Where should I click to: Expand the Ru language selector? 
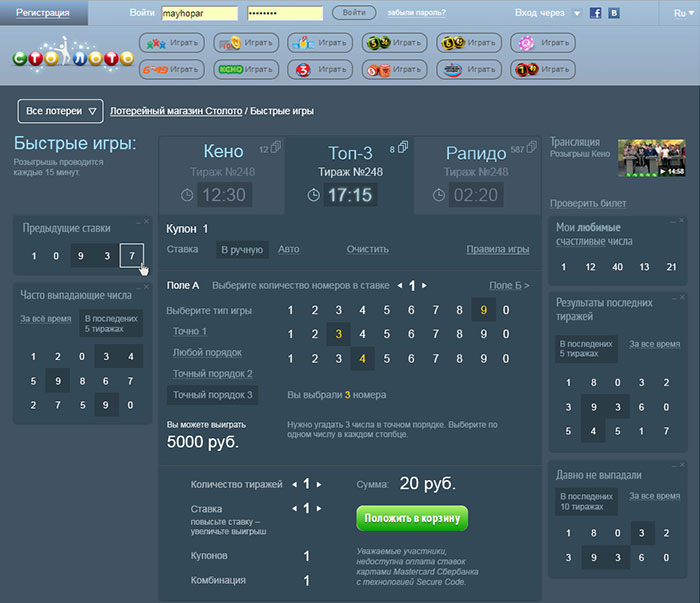click(682, 13)
